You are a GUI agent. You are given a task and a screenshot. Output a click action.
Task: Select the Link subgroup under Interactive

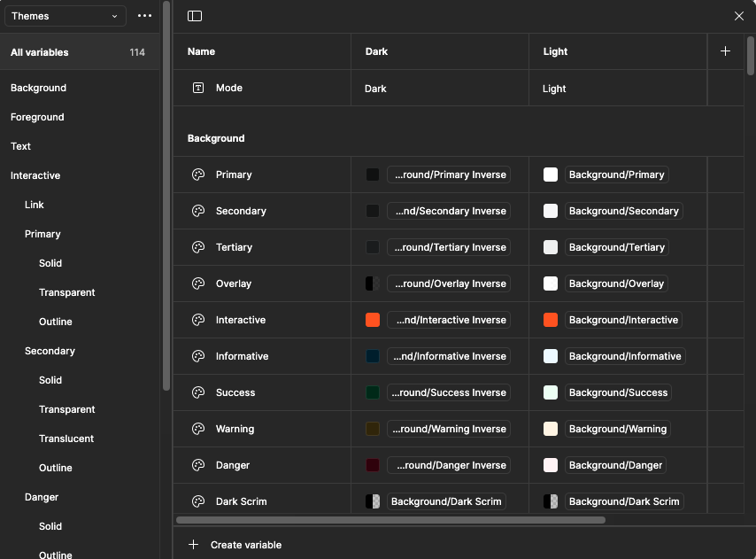(35, 205)
